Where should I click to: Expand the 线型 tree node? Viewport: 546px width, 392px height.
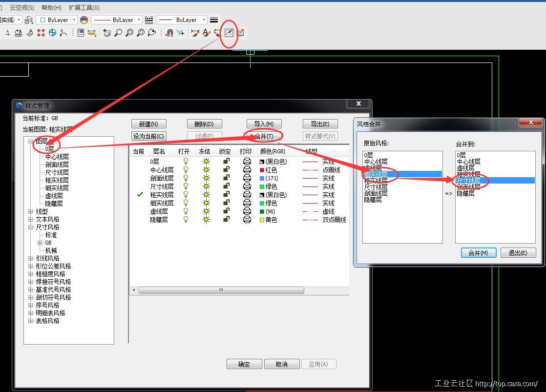[31, 211]
